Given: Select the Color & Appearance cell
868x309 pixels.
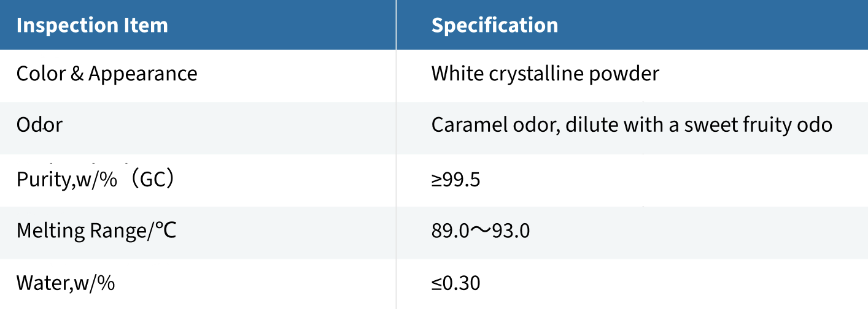Looking at the screenshot, I should point(107,74).
